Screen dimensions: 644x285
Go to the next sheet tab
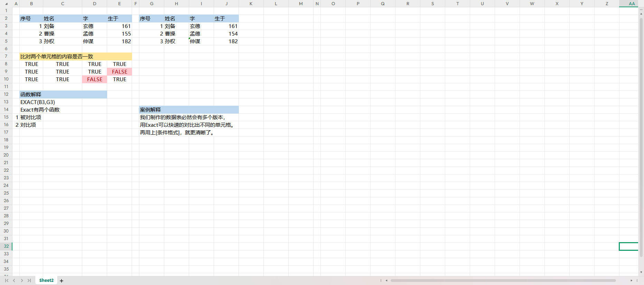[22, 281]
